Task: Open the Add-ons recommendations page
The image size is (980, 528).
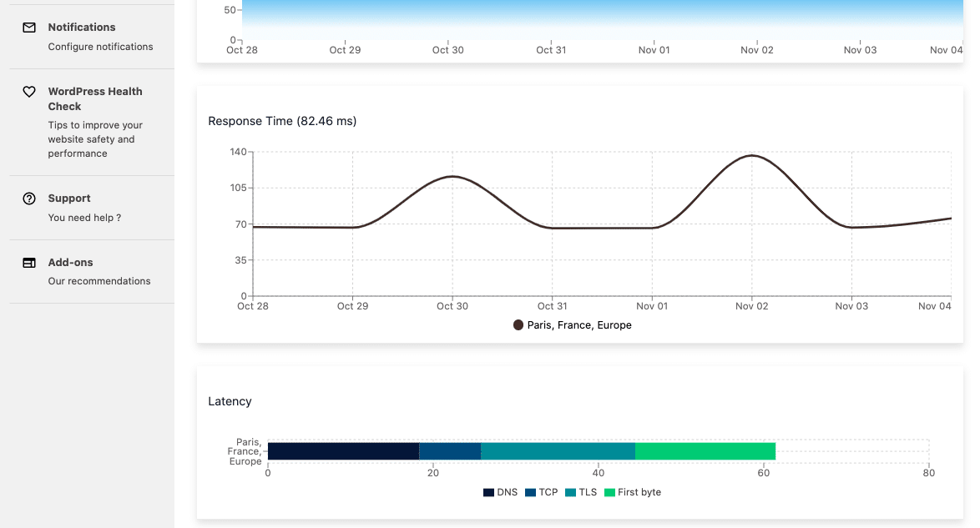Action: click(70, 263)
